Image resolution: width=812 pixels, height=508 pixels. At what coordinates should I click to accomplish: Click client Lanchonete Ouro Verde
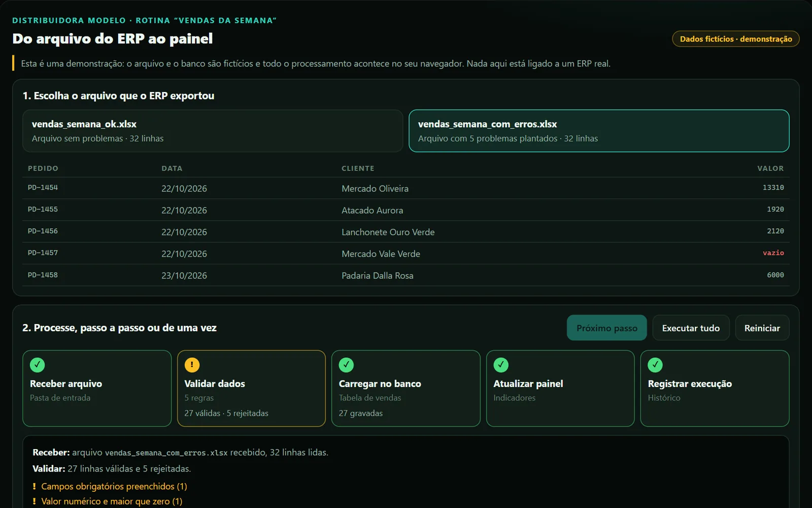coord(388,232)
